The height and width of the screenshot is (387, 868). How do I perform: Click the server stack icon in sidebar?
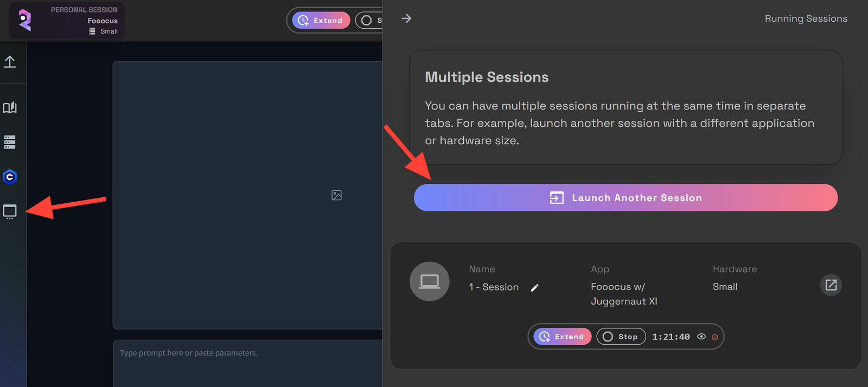coord(10,142)
